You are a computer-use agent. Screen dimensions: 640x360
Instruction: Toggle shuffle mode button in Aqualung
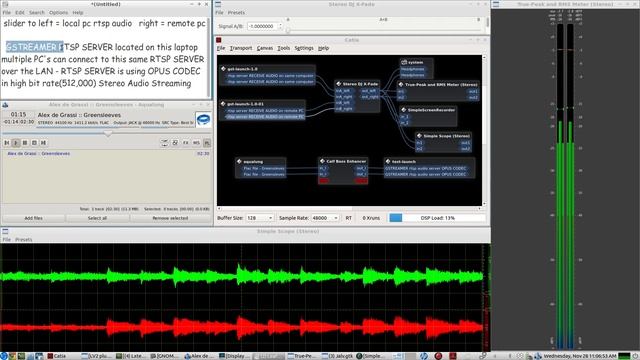175,142
